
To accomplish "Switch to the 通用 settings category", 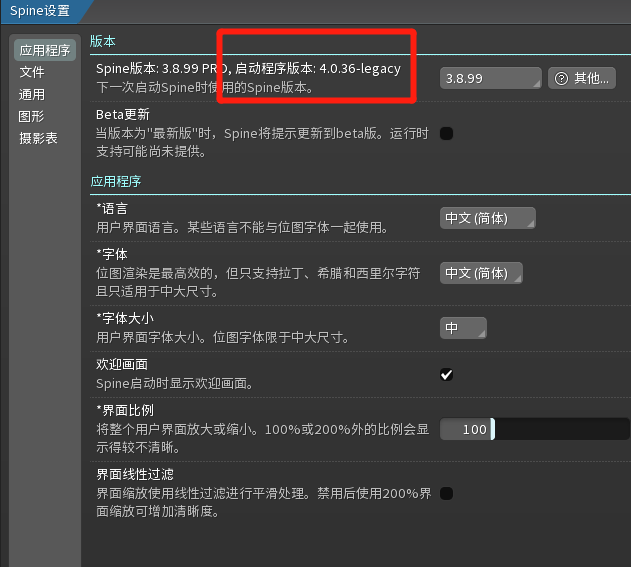I will tap(32, 95).
